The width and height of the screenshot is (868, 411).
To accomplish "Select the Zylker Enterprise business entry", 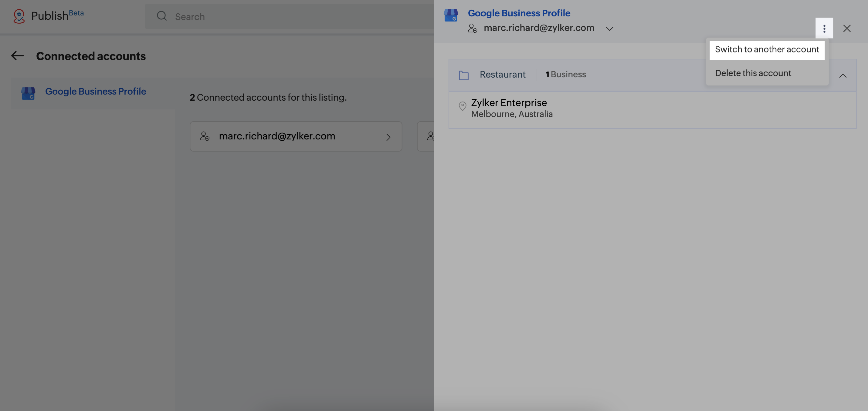I will pyautogui.click(x=509, y=103).
